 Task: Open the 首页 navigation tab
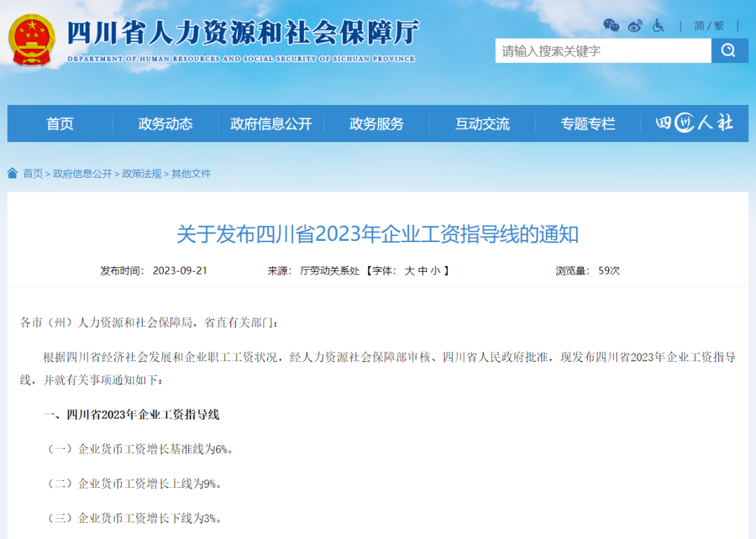[60, 124]
